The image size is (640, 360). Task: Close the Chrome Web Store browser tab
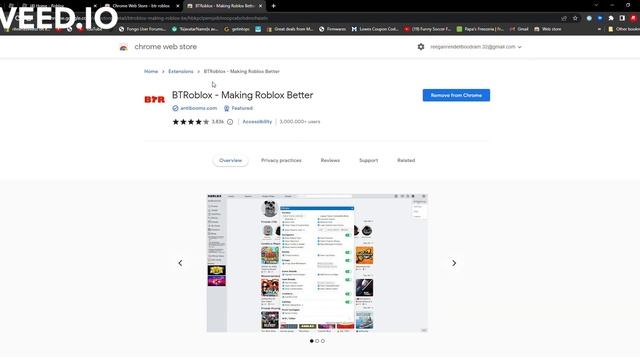tap(178, 6)
